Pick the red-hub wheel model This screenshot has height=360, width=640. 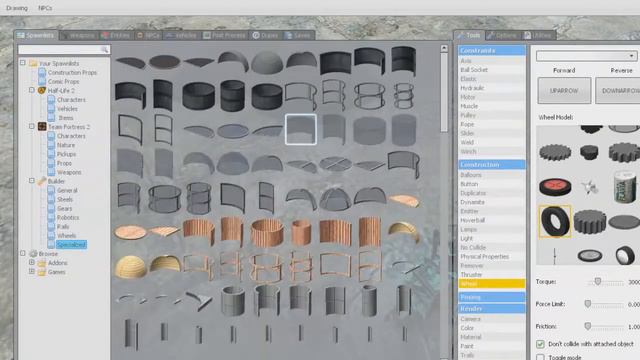pyautogui.click(x=555, y=187)
